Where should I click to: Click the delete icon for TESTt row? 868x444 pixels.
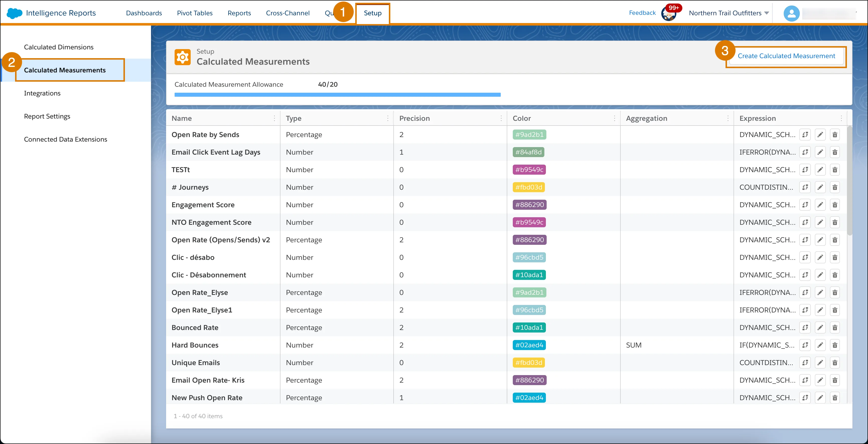[x=836, y=170]
